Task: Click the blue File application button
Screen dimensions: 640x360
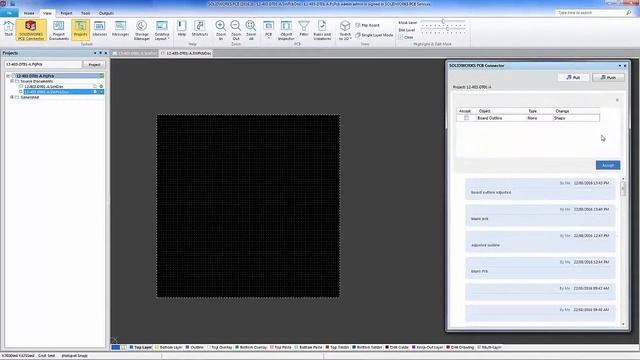Action: (x=9, y=13)
